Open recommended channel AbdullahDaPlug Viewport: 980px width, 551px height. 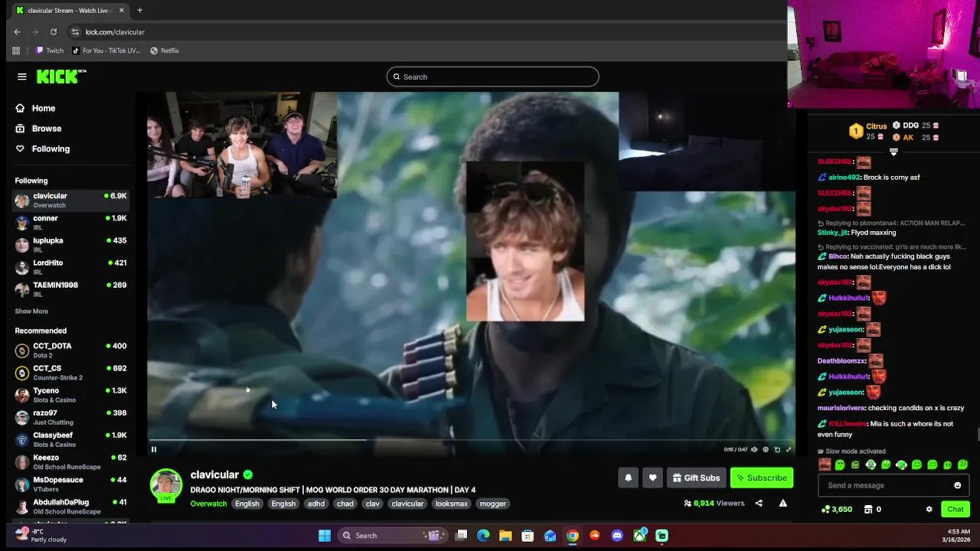tap(70, 506)
